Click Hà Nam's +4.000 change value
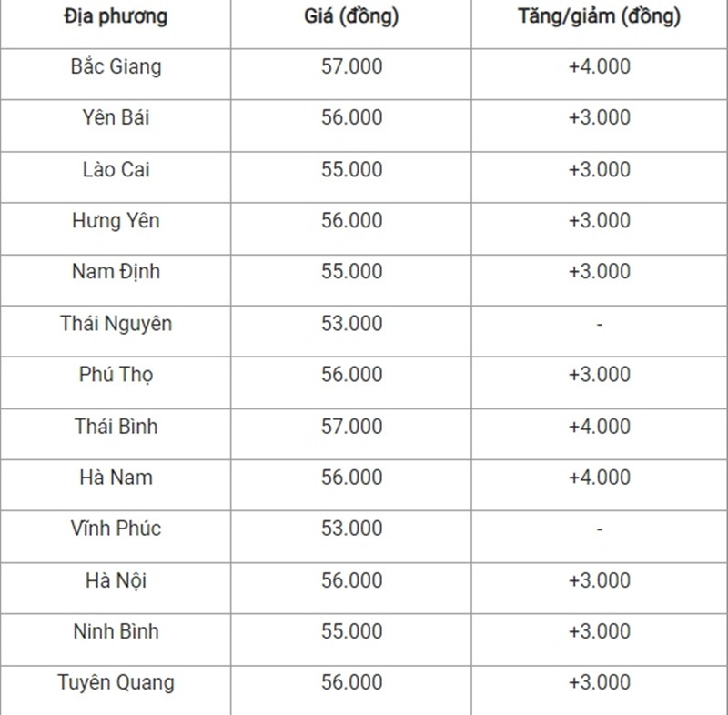Screen dimensions: 728x715 pos(600,478)
